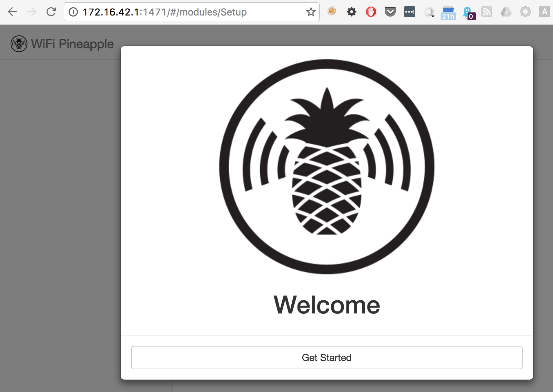Screen dimensions: 553x392
Task: Open the Ghostery ghost extension icon
Action: (469, 13)
